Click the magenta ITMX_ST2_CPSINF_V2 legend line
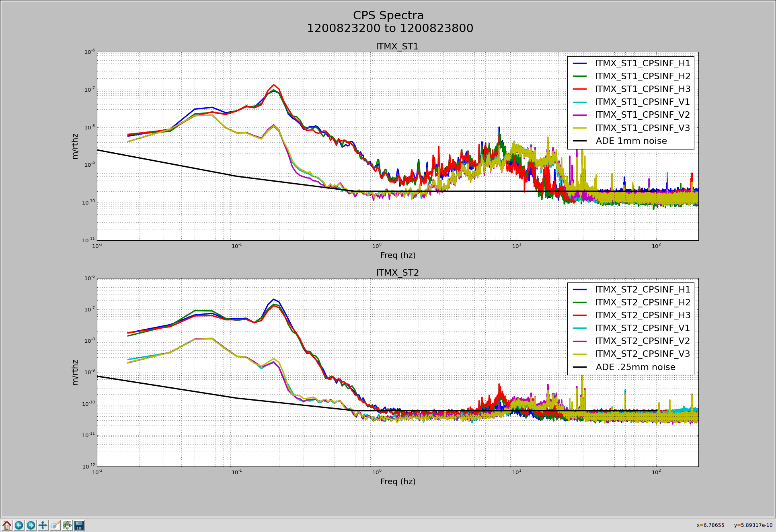Screen dimensions: 776x532 (x=579, y=341)
